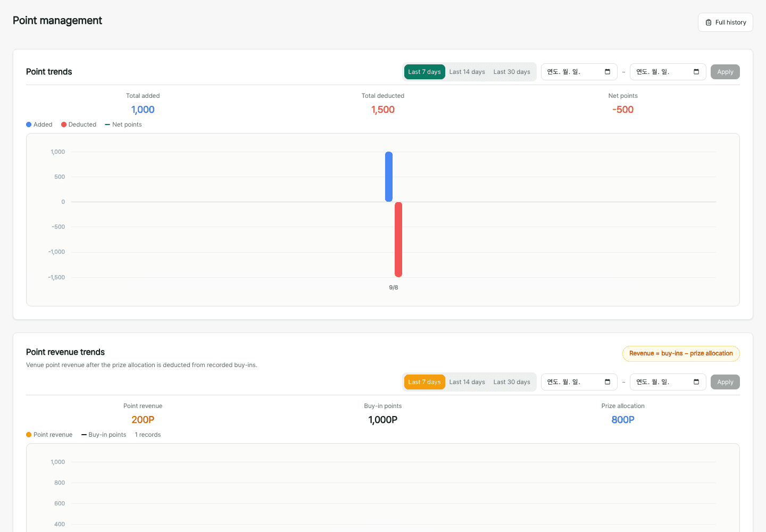Click the Prize allocation value 800P

click(x=623, y=420)
